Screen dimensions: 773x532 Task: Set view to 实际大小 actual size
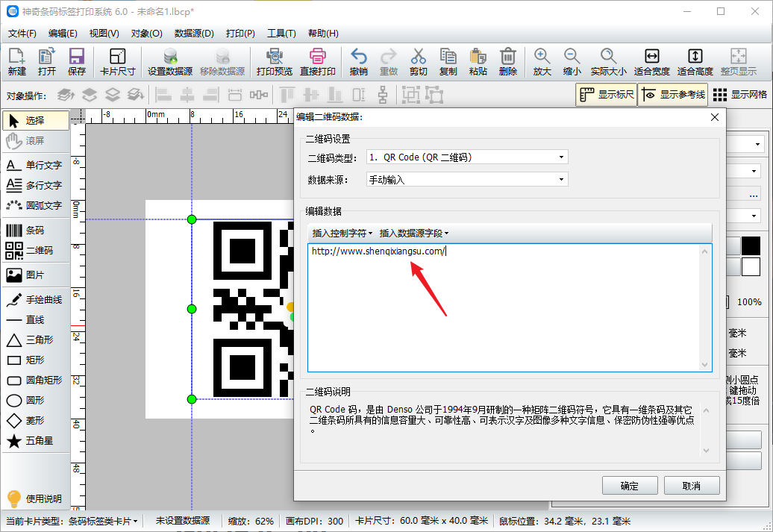[x=608, y=62]
